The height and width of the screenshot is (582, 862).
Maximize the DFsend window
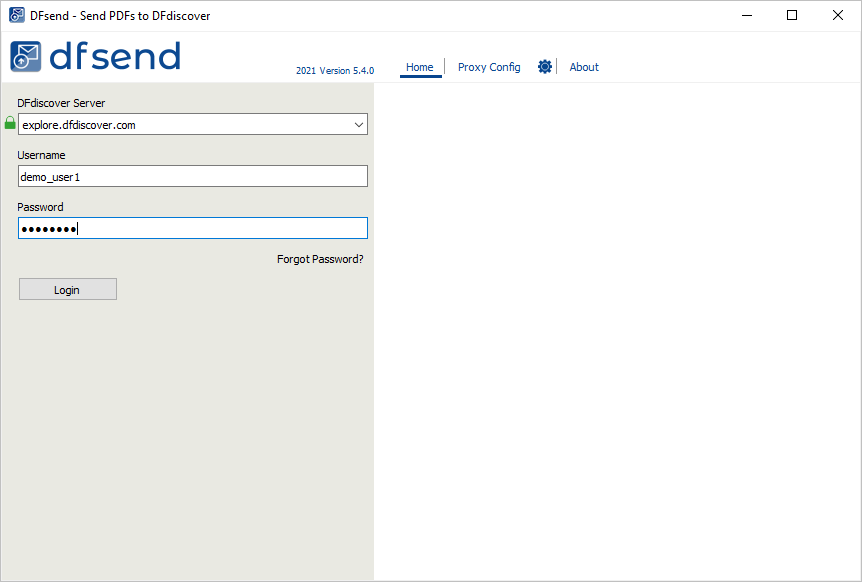(x=792, y=15)
